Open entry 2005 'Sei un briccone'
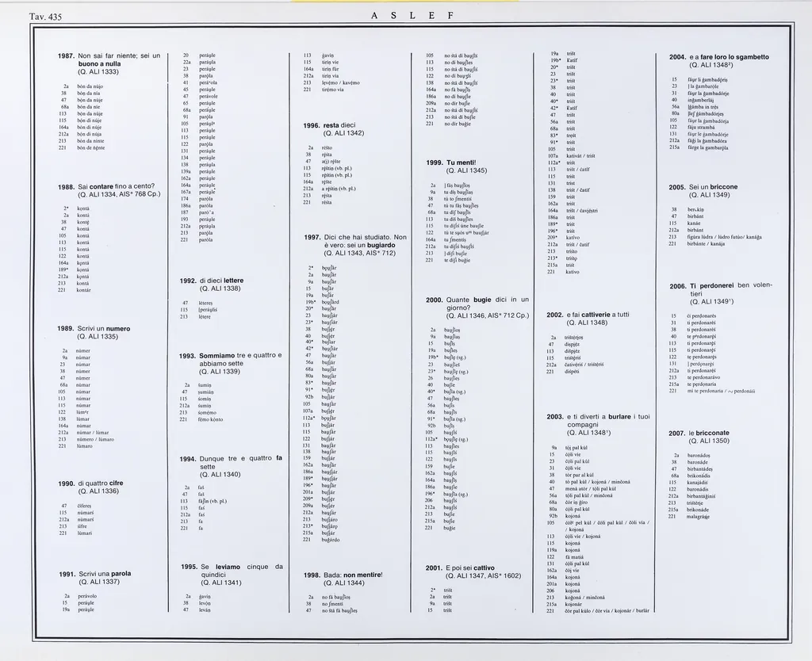Screen dimensions: 812x661 pyautogui.click(x=703, y=187)
